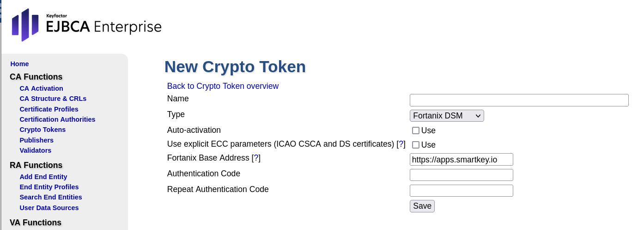This screenshot has width=644, height=230.
Task: Go to Publishers page
Action: tap(36, 140)
